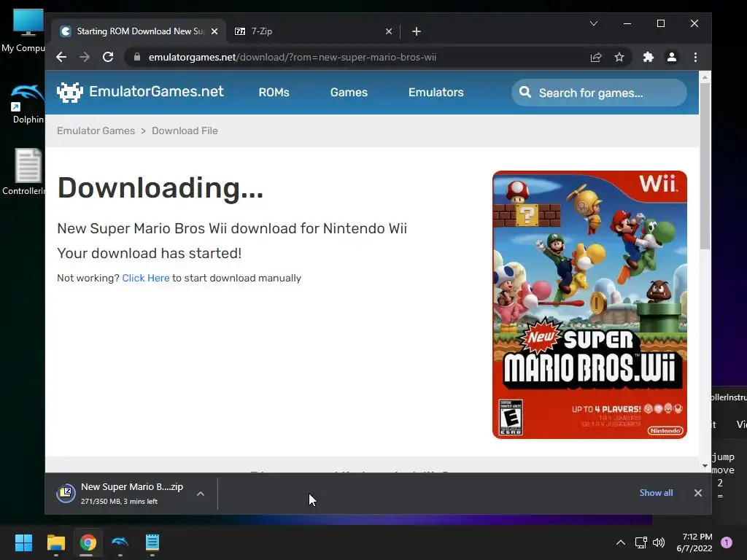The width and height of the screenshot is (747, 560).
Task: Click the Chrome taskbar icon
Action: 88,542
